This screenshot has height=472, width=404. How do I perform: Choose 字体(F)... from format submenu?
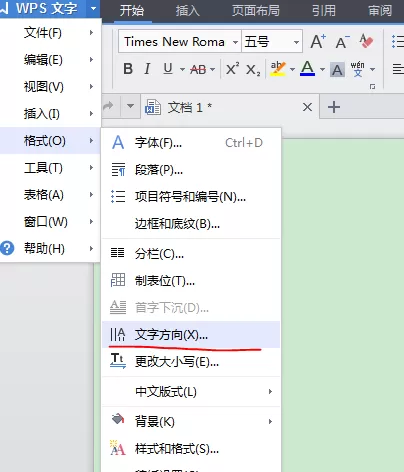(x=191, y=143)
